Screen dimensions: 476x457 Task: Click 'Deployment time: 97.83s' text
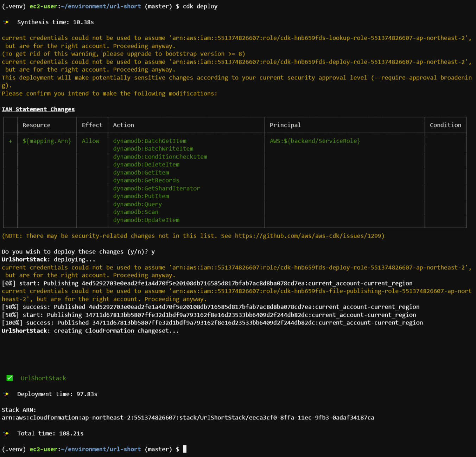(x=57, y=394)
